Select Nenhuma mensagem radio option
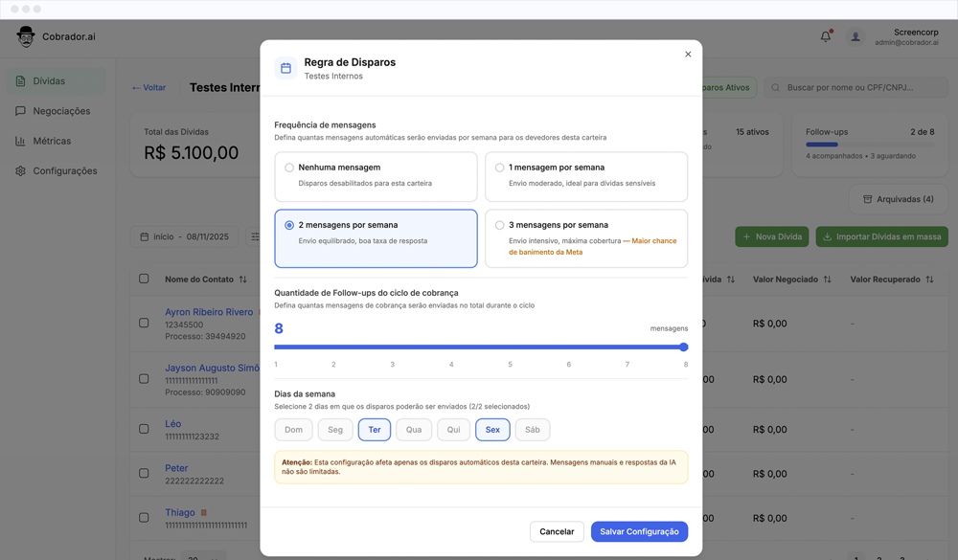This screenshot has height=560, width=958. click(289, 168)
